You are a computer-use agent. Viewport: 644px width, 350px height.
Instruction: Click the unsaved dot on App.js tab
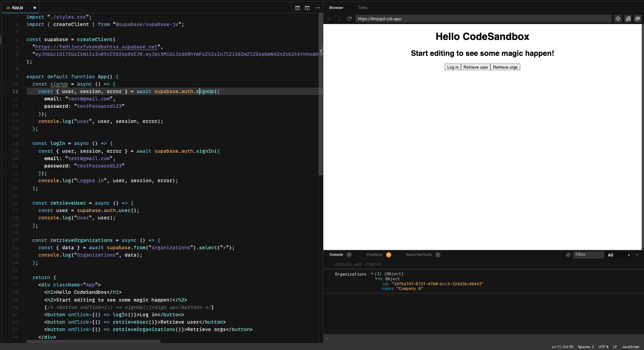[35, 8]
